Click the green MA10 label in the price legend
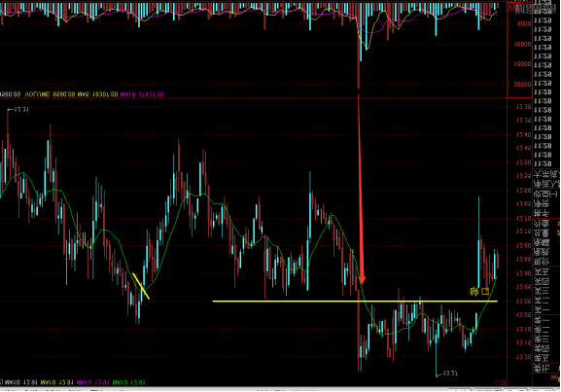 128,382
